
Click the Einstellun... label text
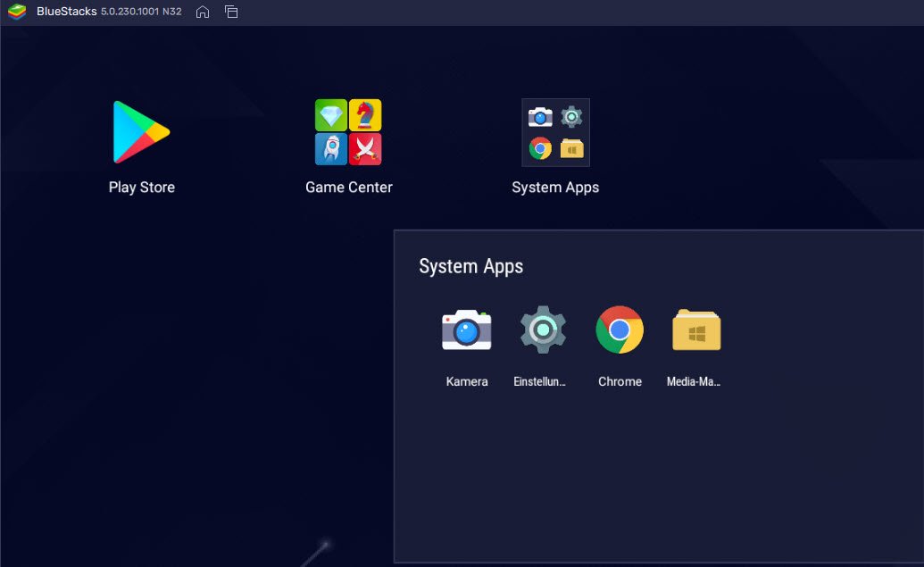tap(540, 381)
